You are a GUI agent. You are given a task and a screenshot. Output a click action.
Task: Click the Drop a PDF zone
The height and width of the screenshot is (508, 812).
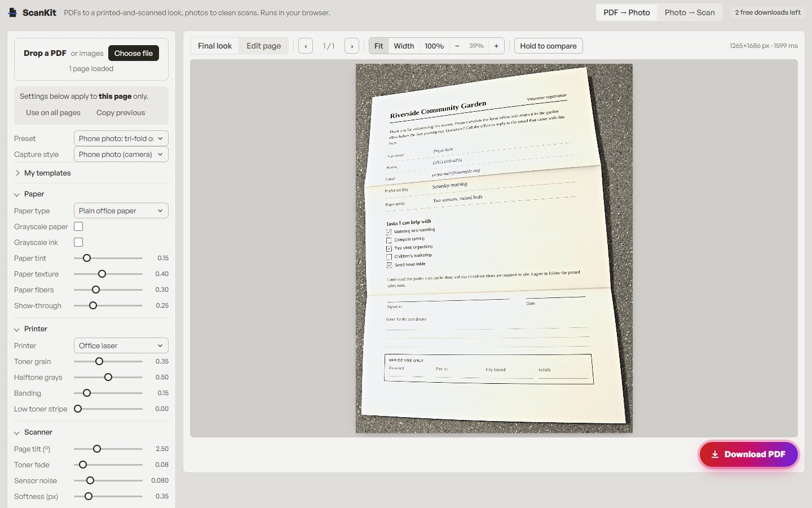pyautogui.click(x=91, y=59)
